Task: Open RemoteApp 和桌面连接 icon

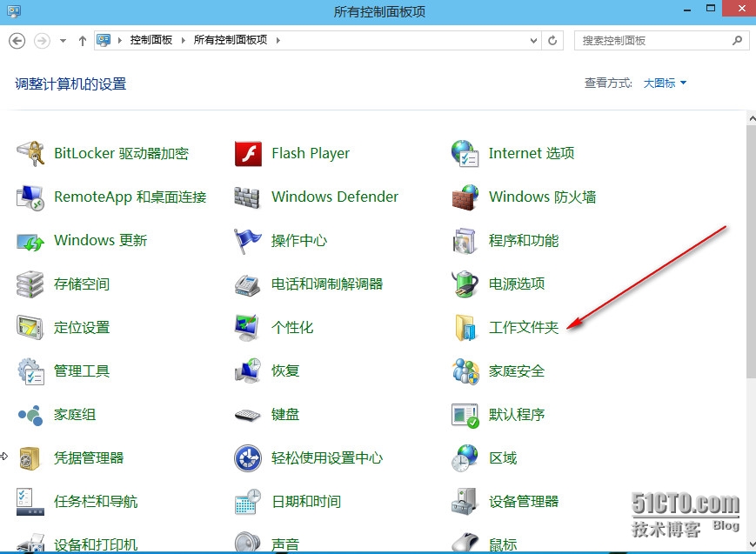Action: click(x=30, y=197)
